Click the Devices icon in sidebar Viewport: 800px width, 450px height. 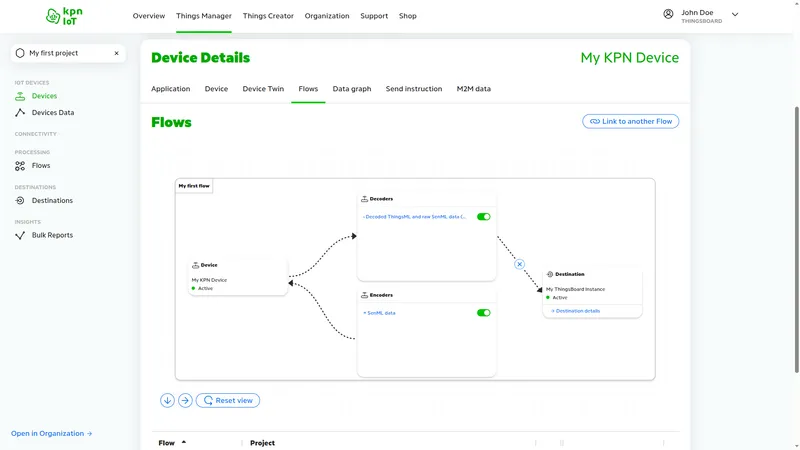(20, 96)
